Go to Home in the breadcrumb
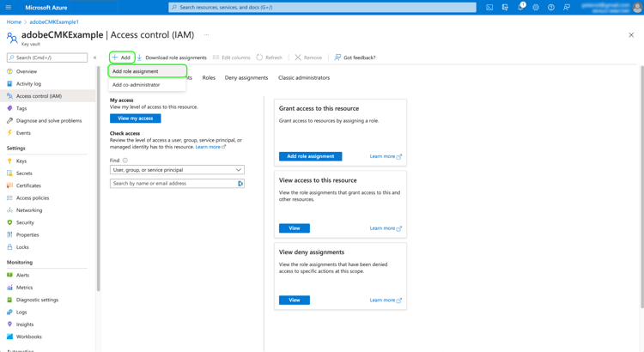Screen dimensions: 644x352 (x=14, y=21)
